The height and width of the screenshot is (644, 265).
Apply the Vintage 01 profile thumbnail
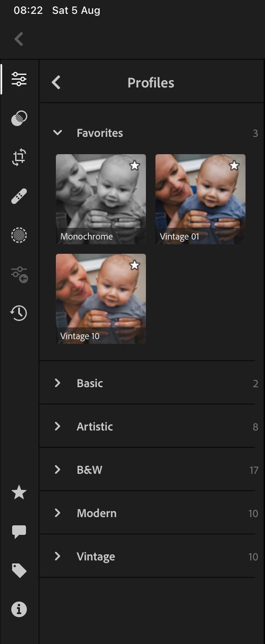200,199
